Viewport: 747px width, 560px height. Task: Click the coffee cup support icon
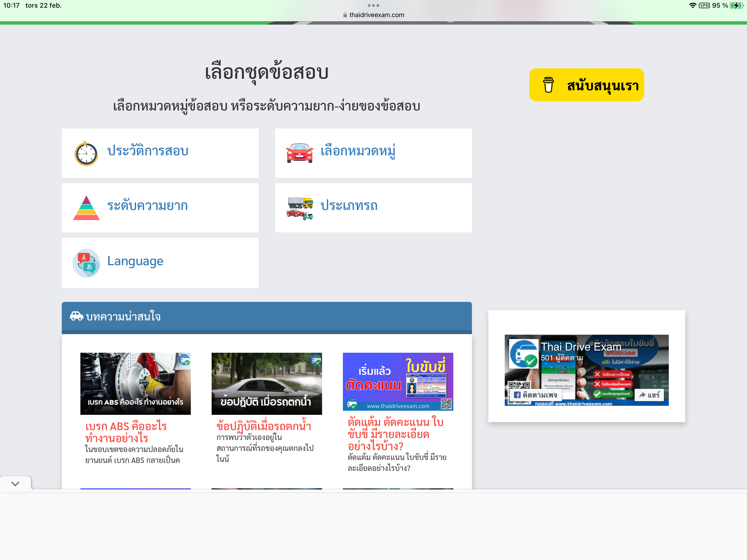click(x=548, y=85)
